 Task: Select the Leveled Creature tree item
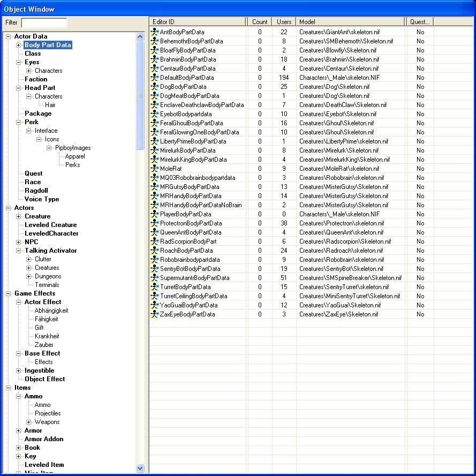coord(51,225)
